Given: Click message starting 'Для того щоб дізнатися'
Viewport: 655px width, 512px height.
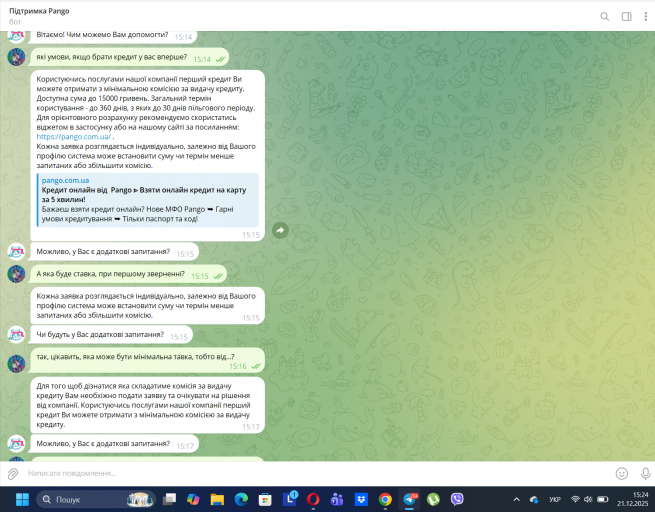Looking at the screenshot, I should point(148,405).
